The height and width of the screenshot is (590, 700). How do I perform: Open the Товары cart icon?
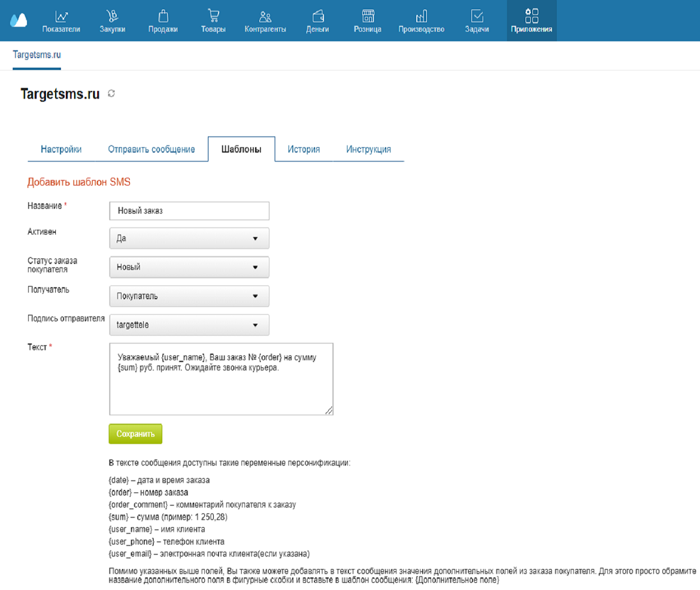point(213,16)
